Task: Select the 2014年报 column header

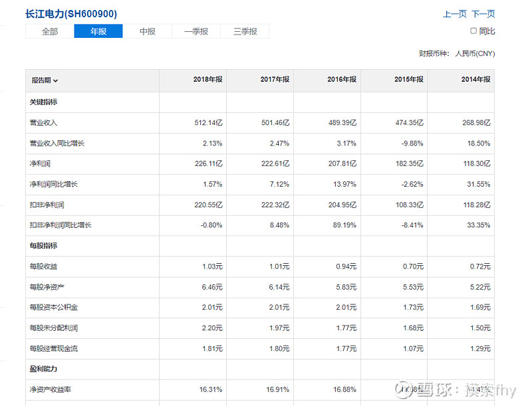Action: point(475,80)
